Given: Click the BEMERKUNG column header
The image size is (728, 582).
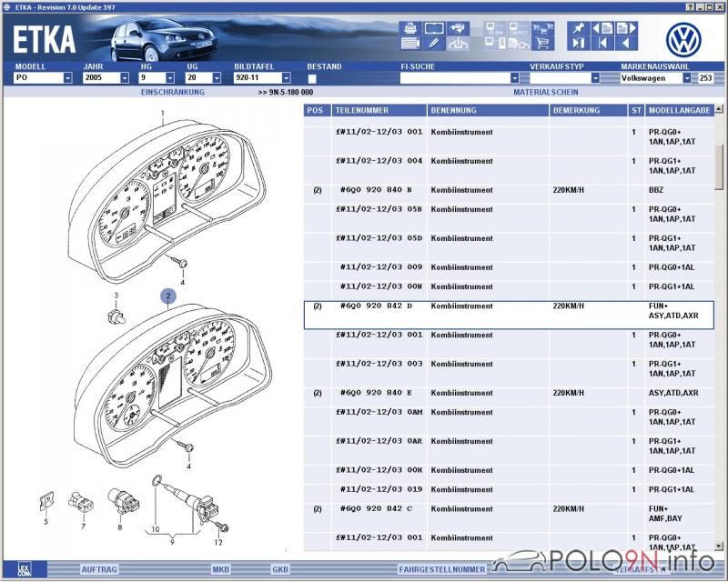Looking at the screenshot, I should click(x=588, y=110).
